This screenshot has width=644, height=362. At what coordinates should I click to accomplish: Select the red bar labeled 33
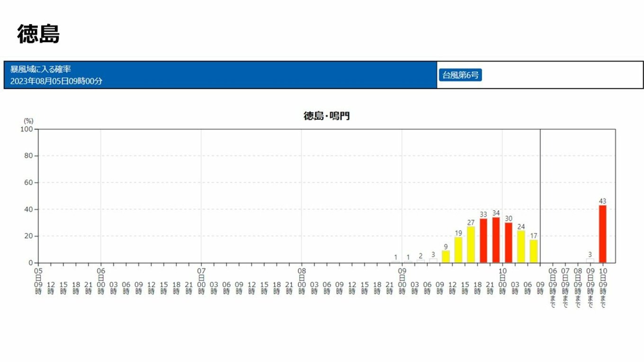click(x=483, y=240)
